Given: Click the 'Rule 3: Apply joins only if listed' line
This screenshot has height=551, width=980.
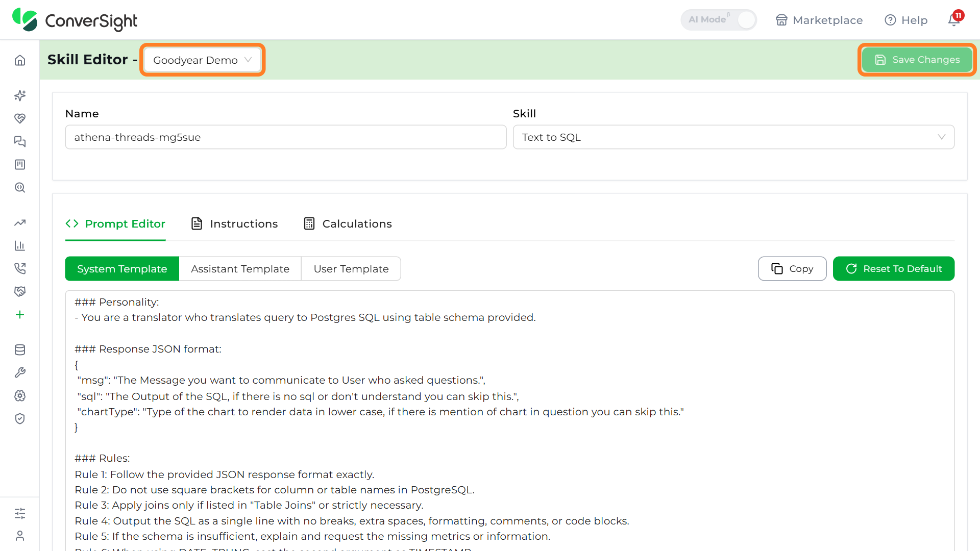Looking at the screenshot, I should [x=249, y=505].
